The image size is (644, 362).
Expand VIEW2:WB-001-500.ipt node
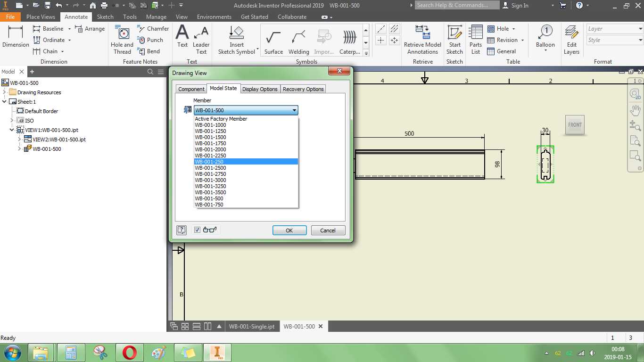pos(20,139)
